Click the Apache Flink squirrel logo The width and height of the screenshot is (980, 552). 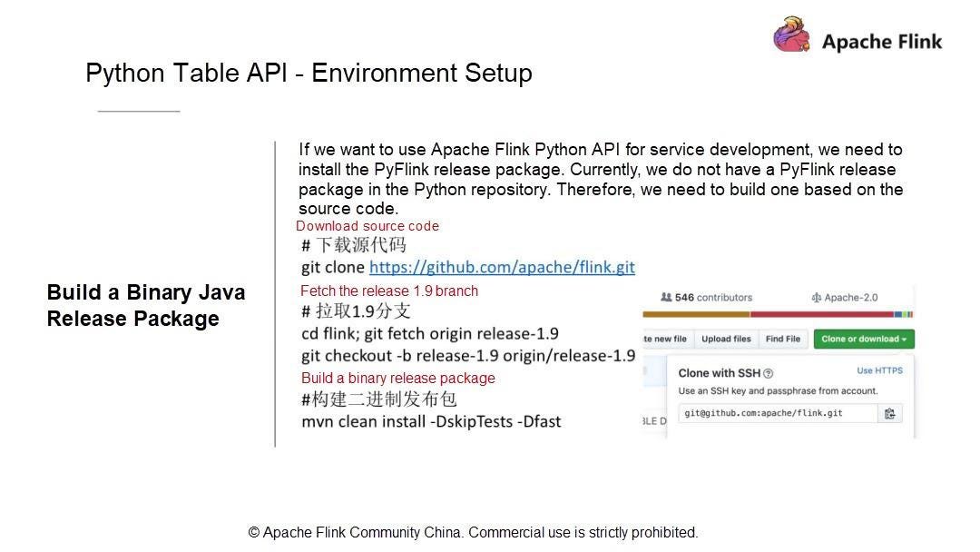(x=791, y=34)
